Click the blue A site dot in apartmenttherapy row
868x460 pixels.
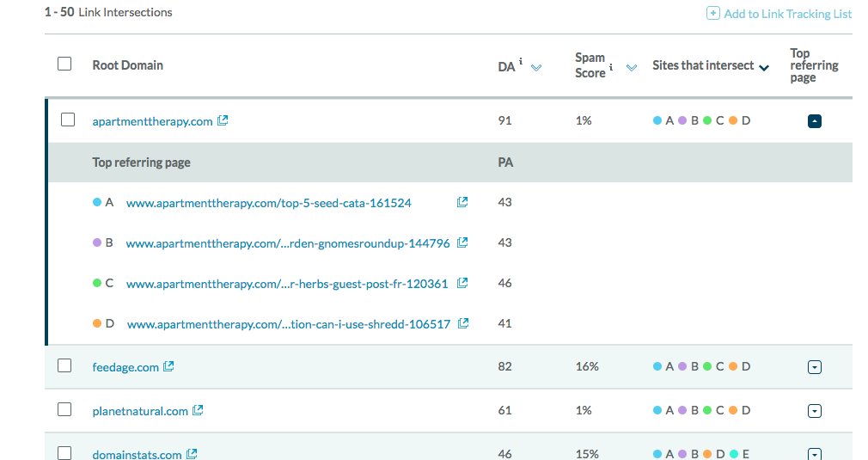coord(657,120)
